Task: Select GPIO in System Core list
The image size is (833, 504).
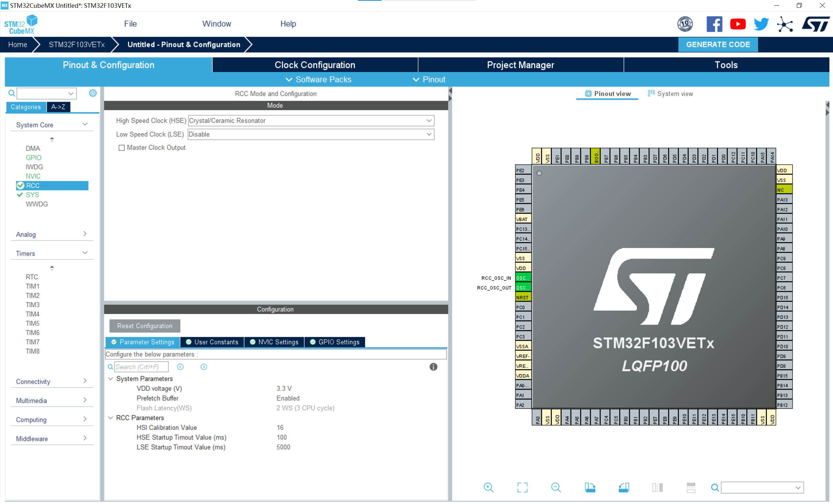Action: pyautogui.click(x=34, y=158)
